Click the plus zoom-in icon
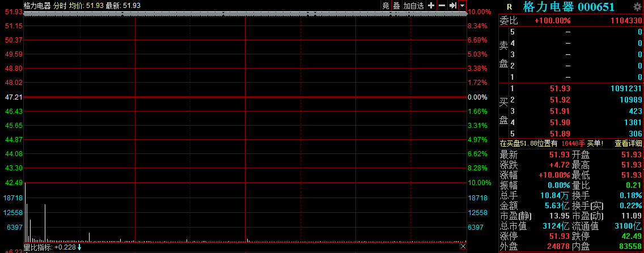 coord(431,6)
